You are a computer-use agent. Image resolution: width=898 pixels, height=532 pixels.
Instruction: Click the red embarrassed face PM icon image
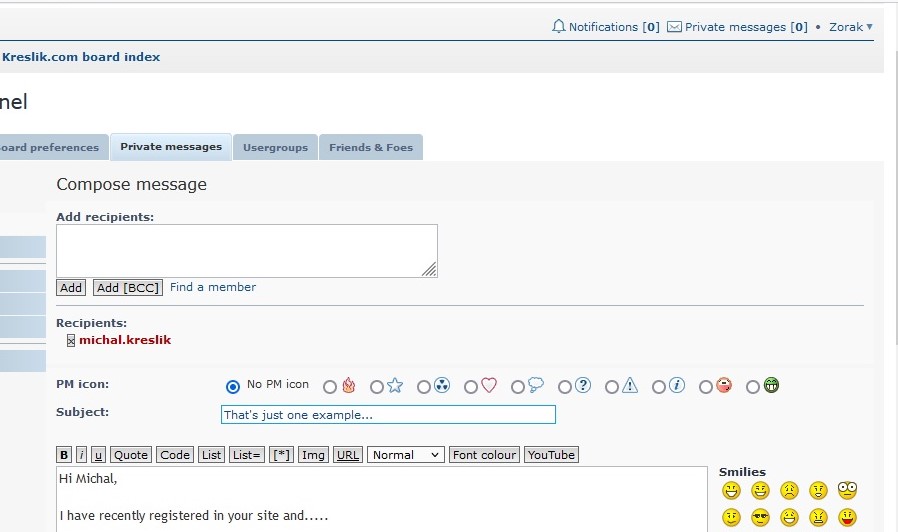point(724,385)
